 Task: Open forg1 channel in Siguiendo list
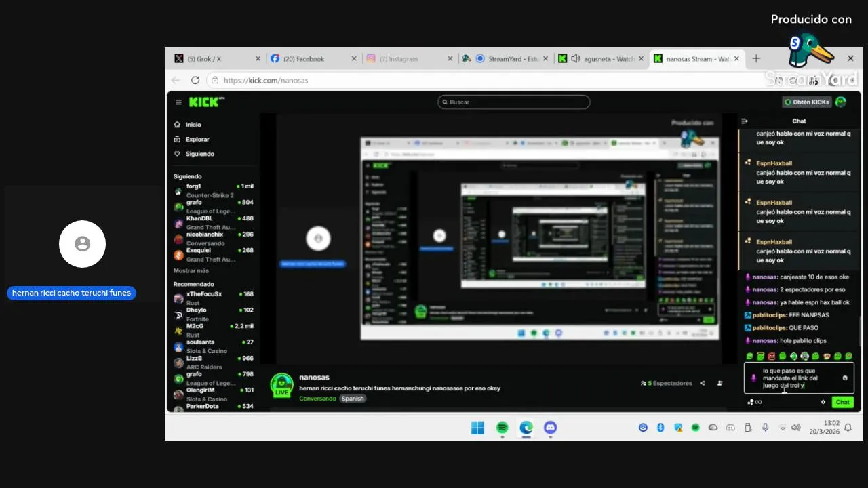(x=214, y=190)
